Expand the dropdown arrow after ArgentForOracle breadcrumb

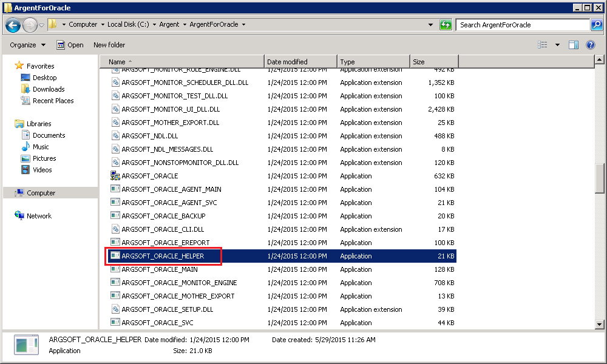244,24
